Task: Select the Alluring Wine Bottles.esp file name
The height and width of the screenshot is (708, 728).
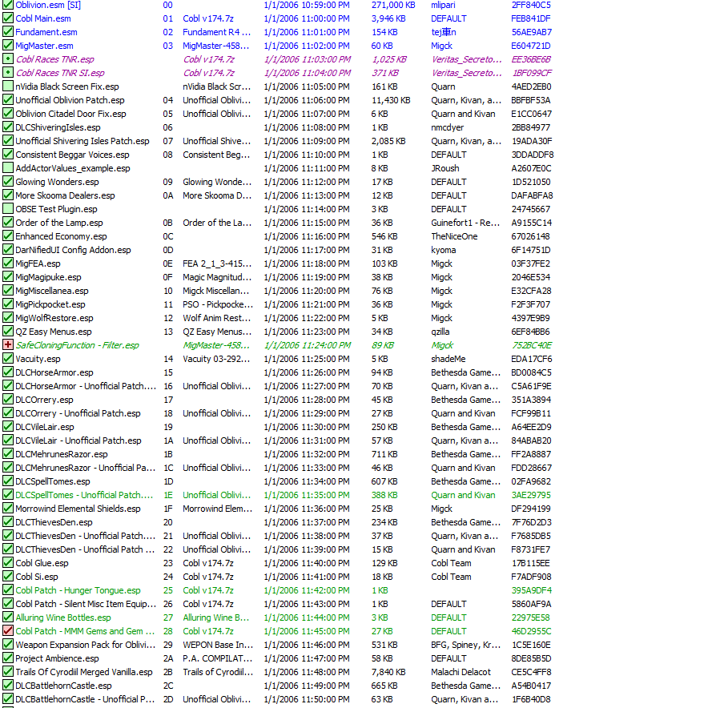Action: (63, 617)
